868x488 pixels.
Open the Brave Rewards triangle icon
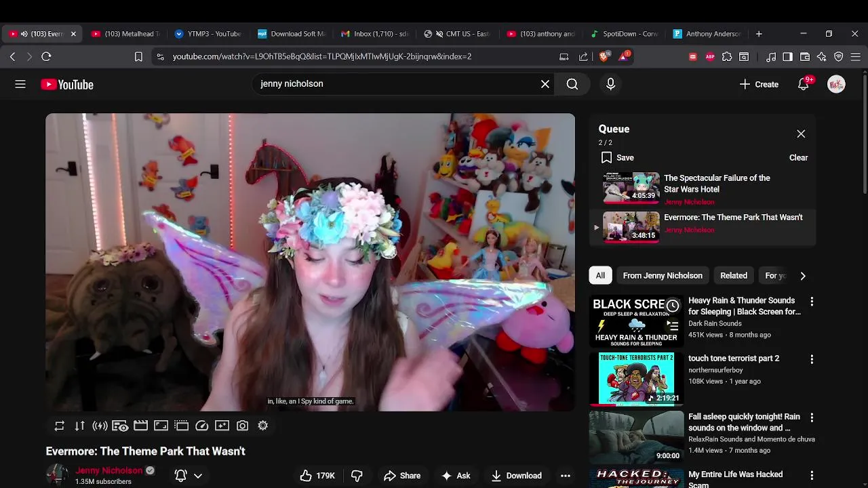click(623, 56)
